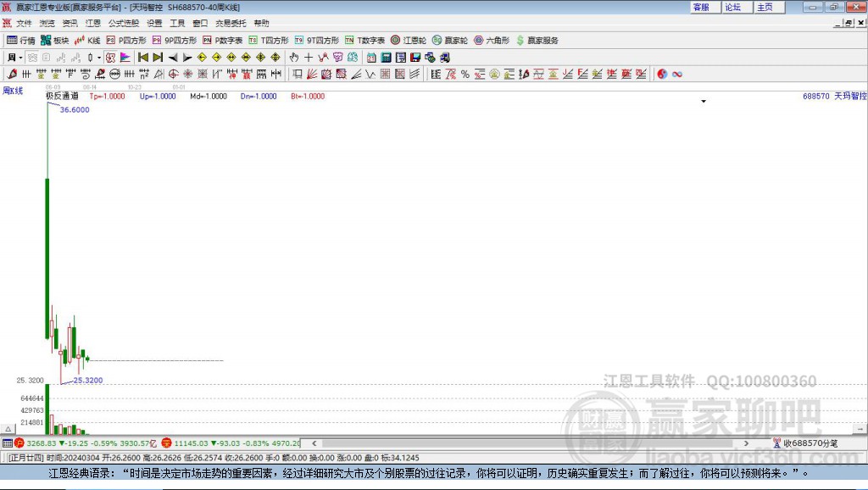Select the fan lines drawing tool
The width and height of the screenshot is (868, 490).
312,74
